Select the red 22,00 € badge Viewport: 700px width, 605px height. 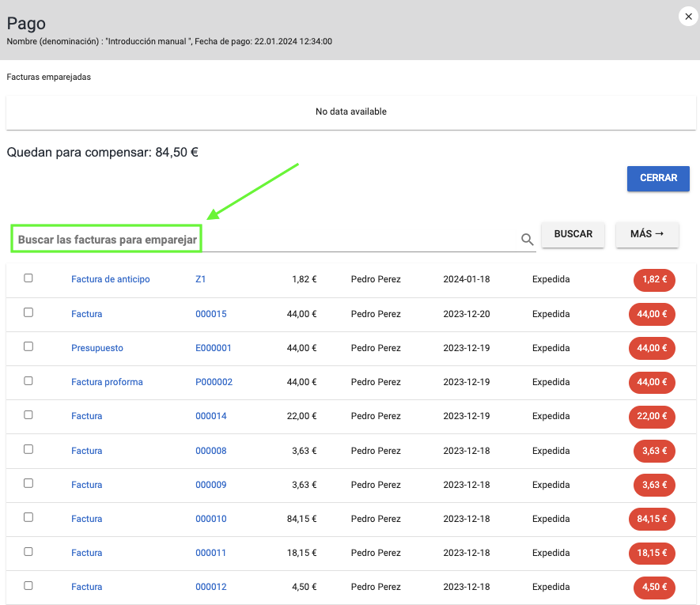click(652, 417)
